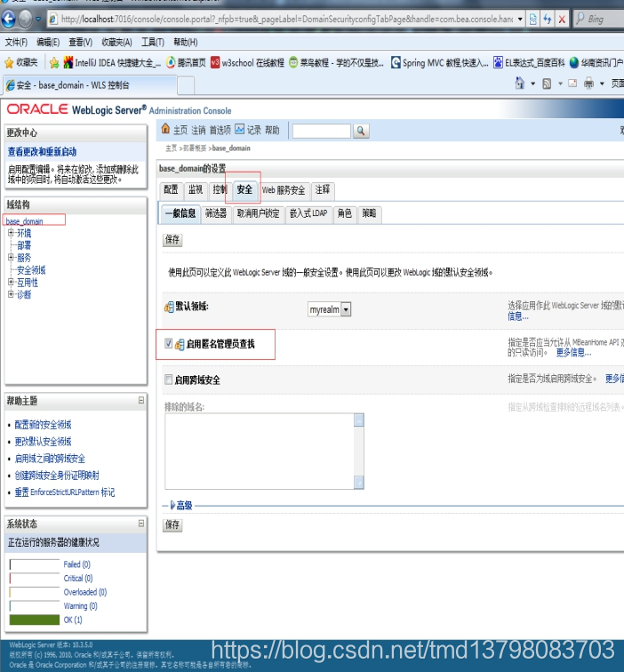Click the top 保存 button
This screenshot has width=624, height=672.
pos(172,239)
